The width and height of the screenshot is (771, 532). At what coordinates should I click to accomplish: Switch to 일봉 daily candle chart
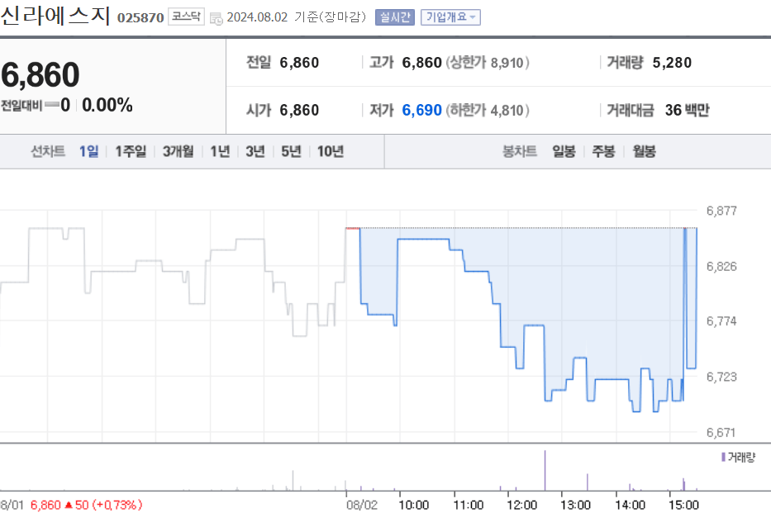563,151
